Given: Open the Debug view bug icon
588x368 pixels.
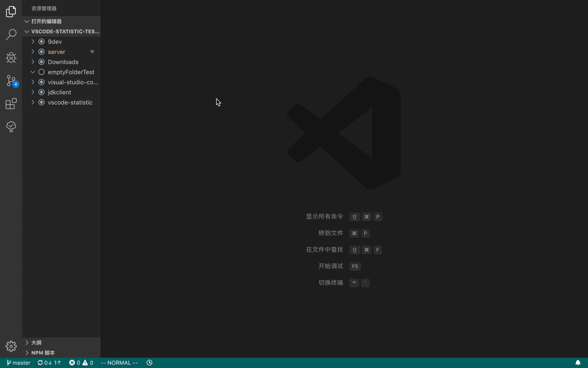Looking at the screenshot, I should click(11, 57).
